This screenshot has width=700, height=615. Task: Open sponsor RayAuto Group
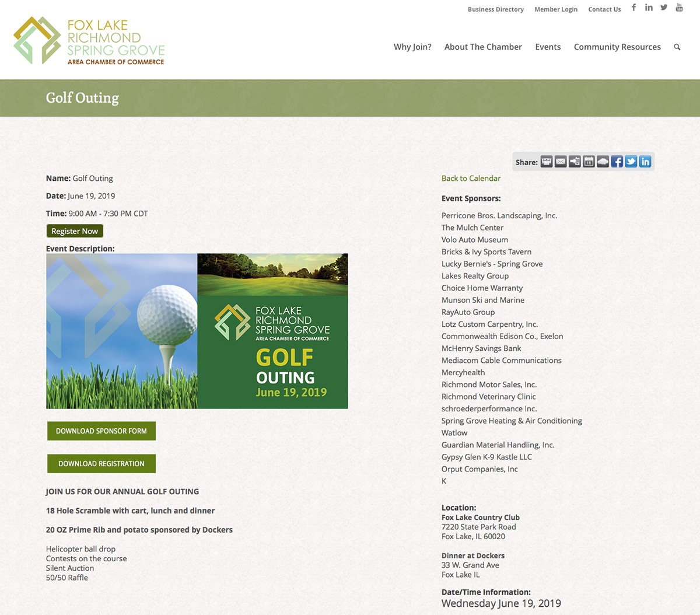click(x=468, y=312)
